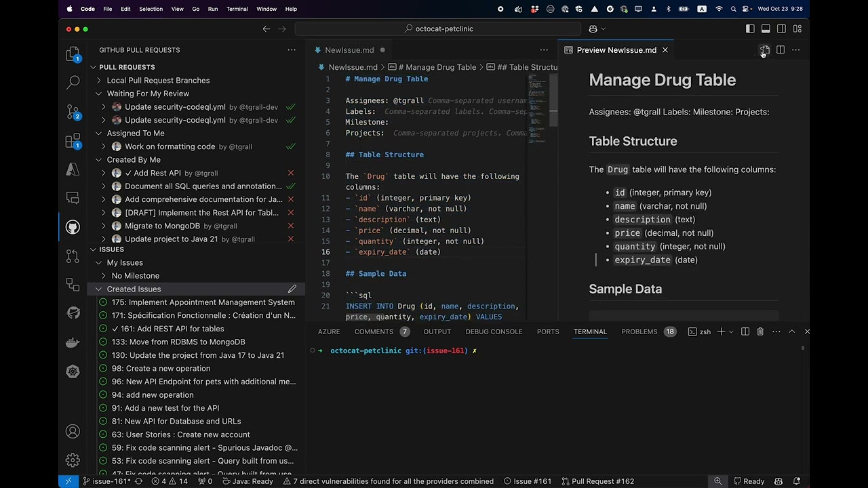Click the octocat-petclinic command center search box
Screen dimensions: 868x488
point(438,28)
